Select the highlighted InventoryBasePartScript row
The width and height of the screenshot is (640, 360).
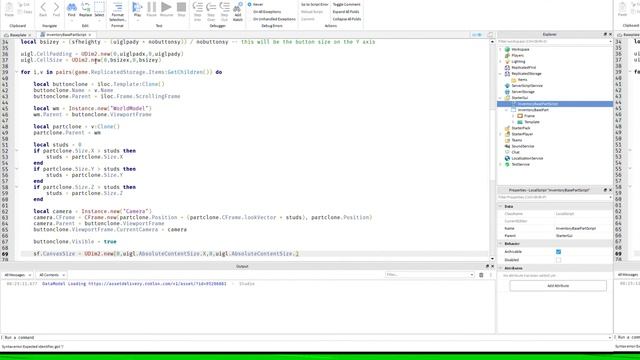(555, 104)
